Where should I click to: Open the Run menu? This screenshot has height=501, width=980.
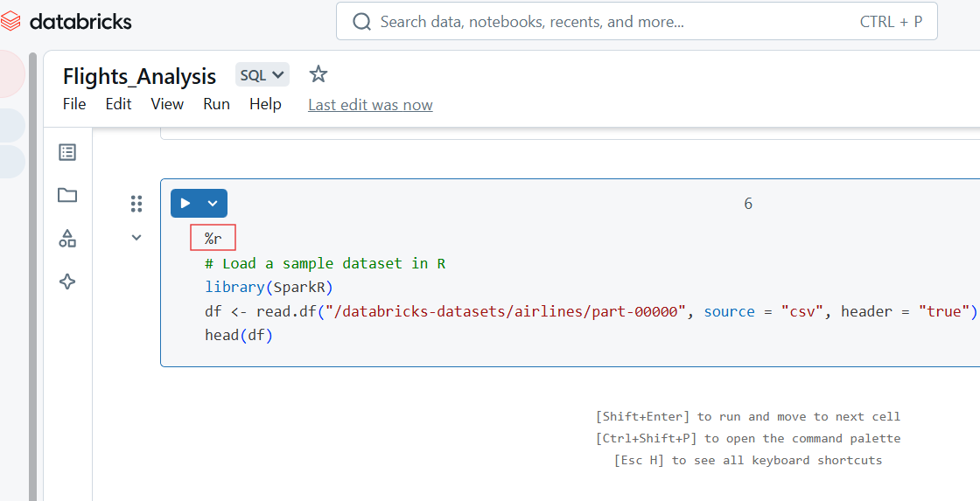pos(216,104)
